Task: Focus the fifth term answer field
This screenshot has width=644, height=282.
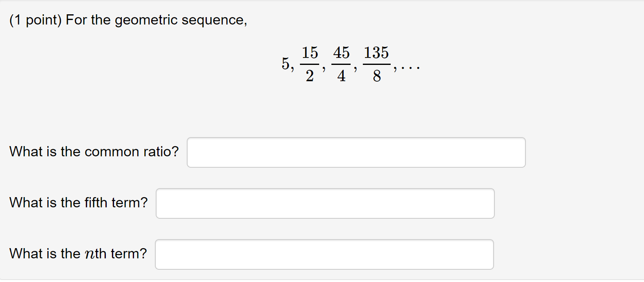Action: click(x=325, y=203)
